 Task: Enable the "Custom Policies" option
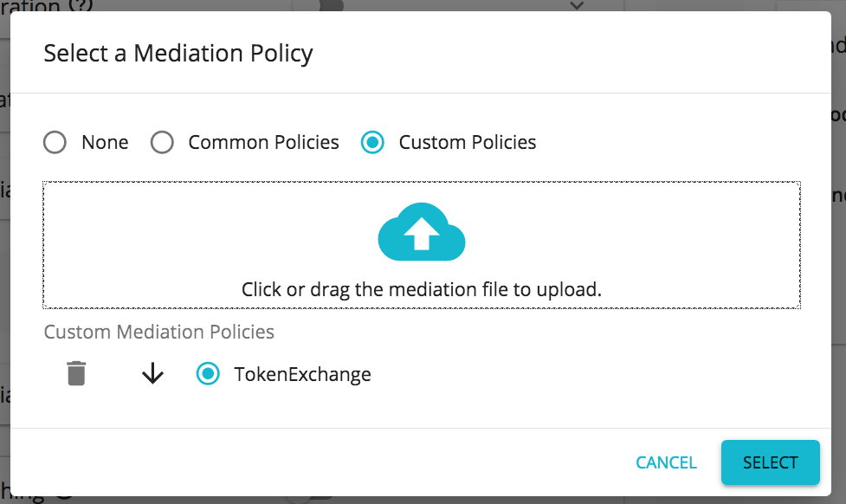tap(372, 142)
